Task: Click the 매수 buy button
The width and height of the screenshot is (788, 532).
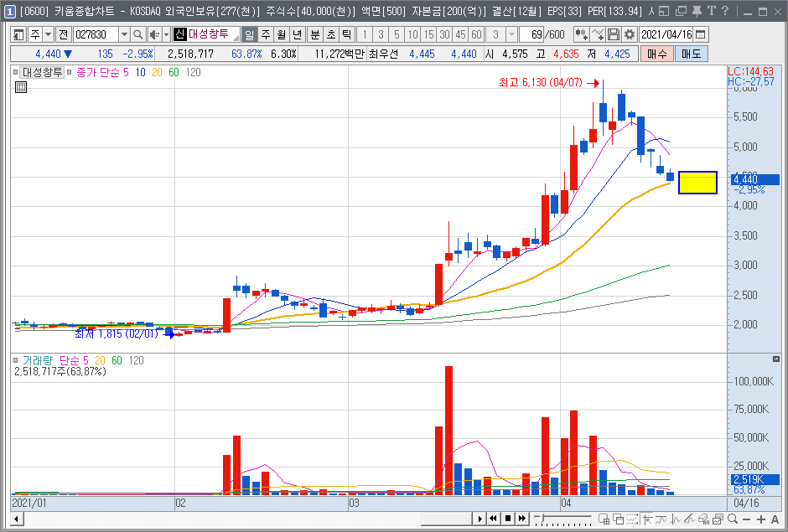Action: pos(656,54)
